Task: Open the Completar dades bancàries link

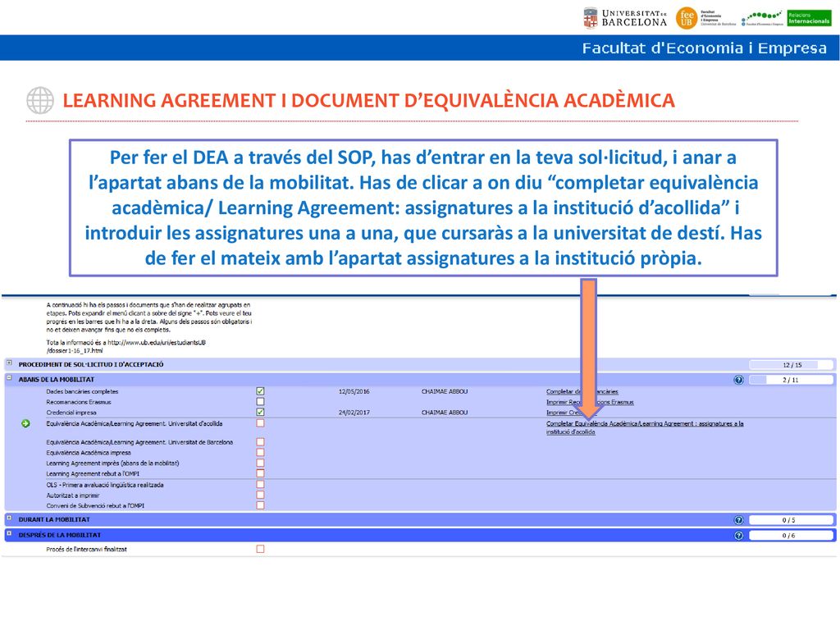Action: click(x=582, y=391)
